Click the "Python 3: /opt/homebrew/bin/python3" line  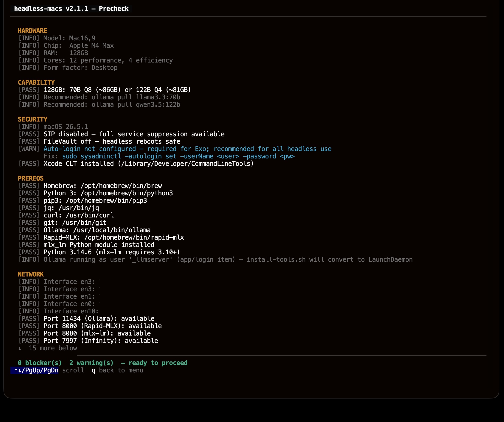95,193
